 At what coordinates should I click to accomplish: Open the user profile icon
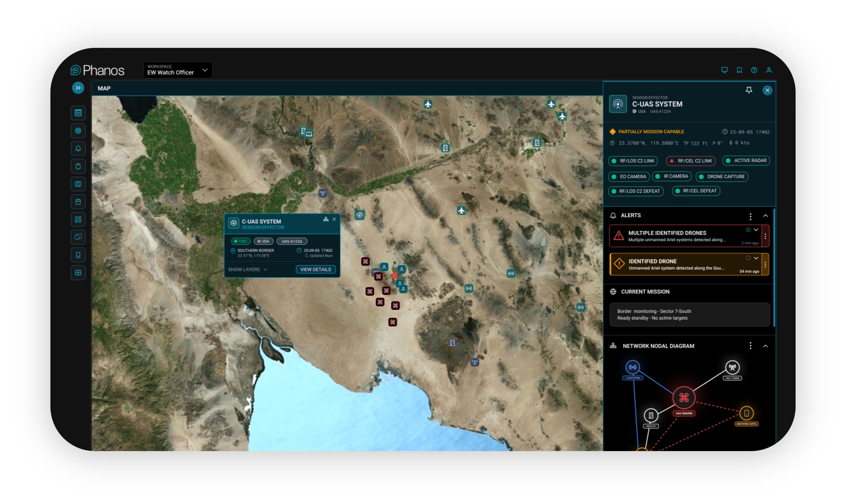(x=769, y=70)
